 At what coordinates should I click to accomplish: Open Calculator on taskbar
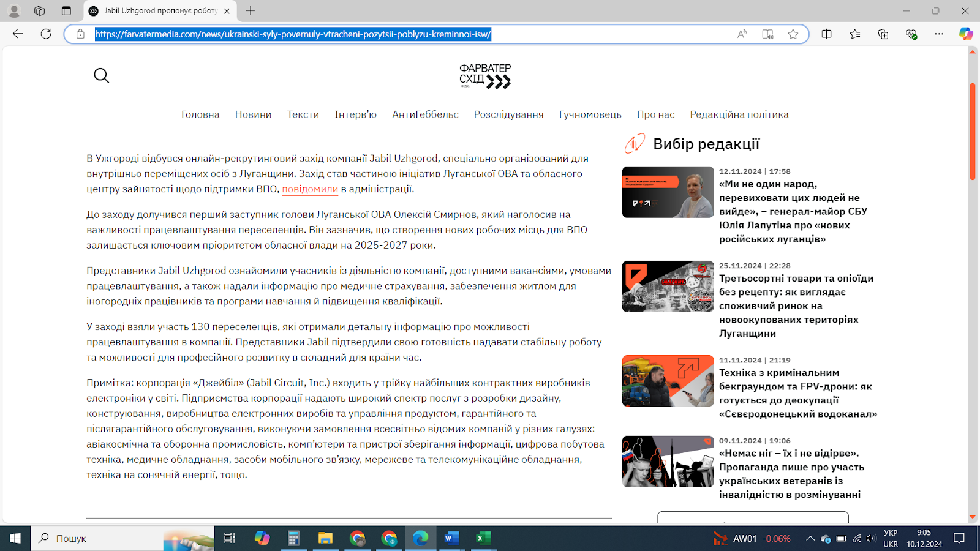point(294,538)
